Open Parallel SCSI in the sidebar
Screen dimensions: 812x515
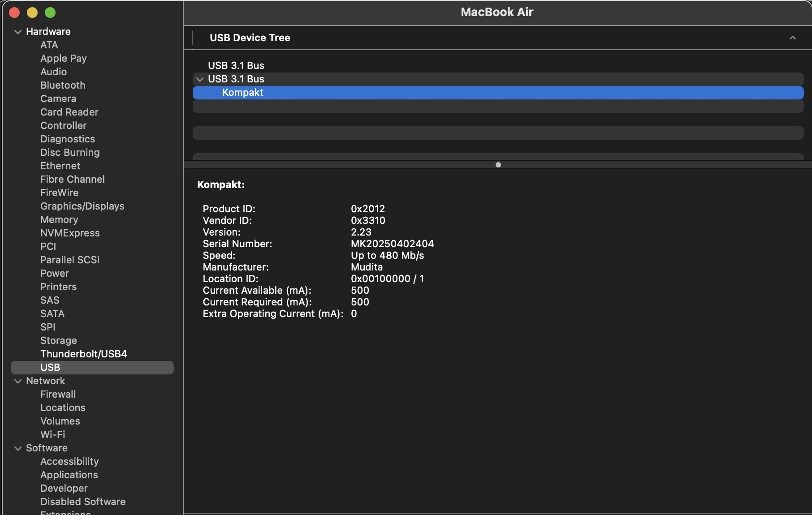coord(70,260)
